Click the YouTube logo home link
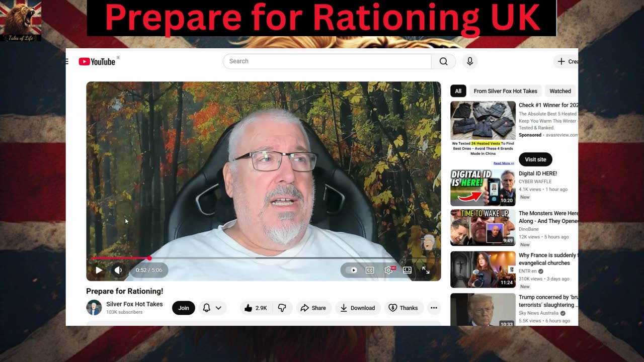644x362 pixels. 97,61
